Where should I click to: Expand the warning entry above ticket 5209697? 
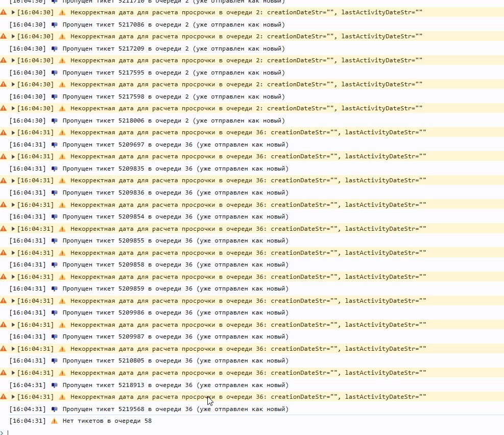pos(13,133)
